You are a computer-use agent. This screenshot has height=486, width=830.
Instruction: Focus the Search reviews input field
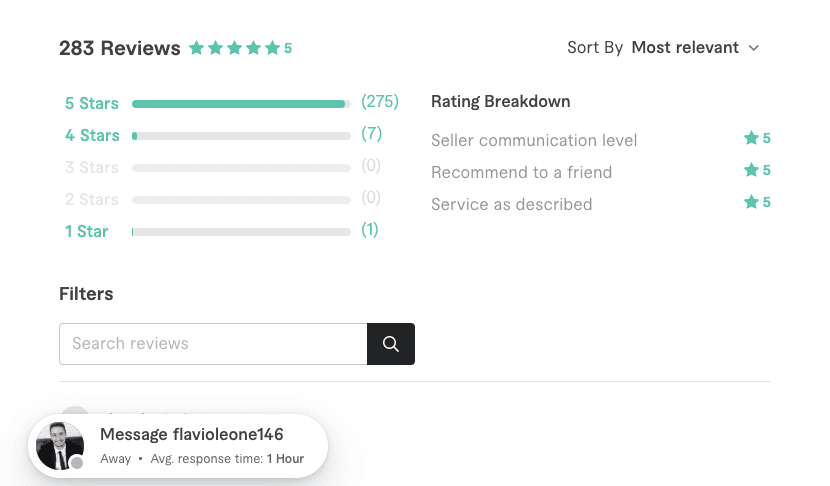213,344
